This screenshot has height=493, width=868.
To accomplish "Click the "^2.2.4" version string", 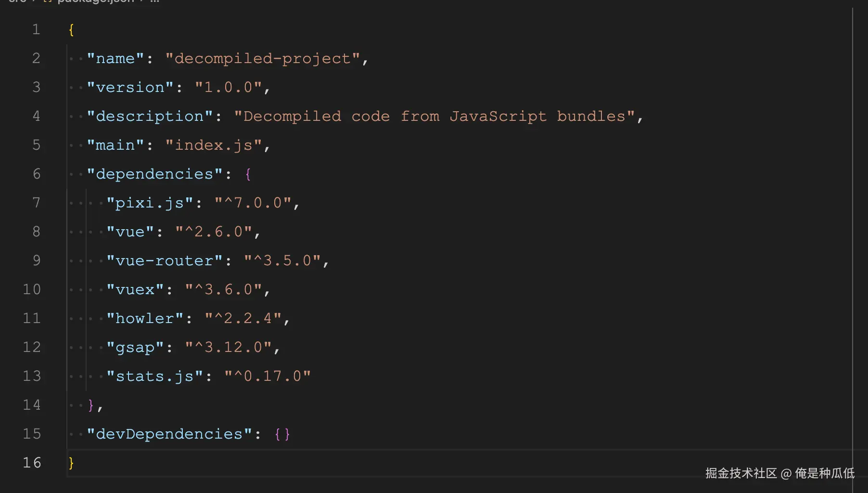I will pyautogui.click(x=243, y=319).
